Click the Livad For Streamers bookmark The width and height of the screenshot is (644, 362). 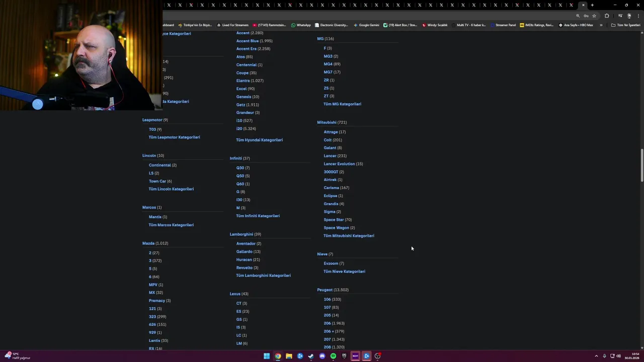point(232,25)
